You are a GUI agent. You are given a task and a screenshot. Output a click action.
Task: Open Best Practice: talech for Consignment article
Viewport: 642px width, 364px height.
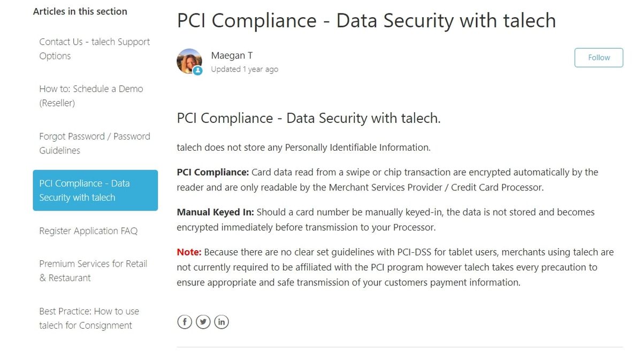(89, 318)
